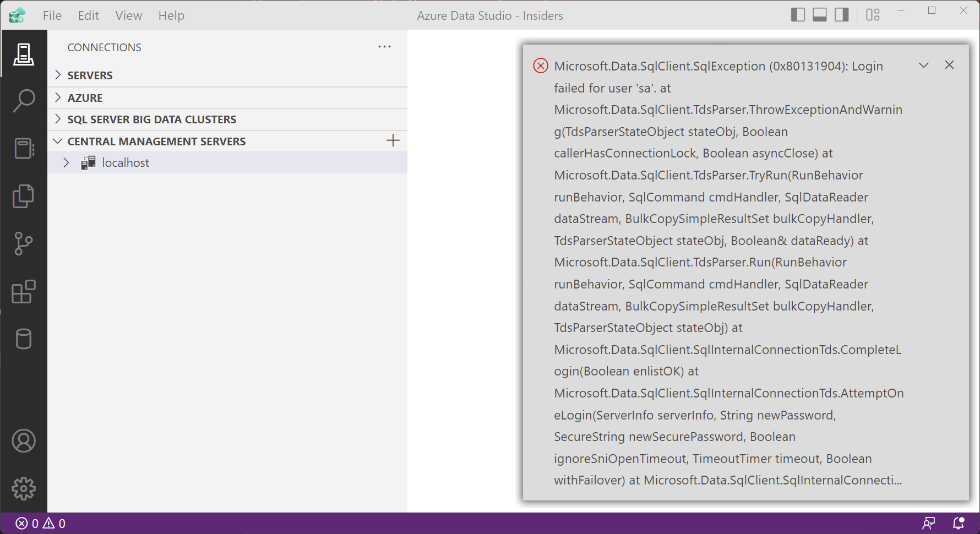The height and width of the screenshot is (534, 980).
Task: Open the Extensions view
Action: (23, 292)
